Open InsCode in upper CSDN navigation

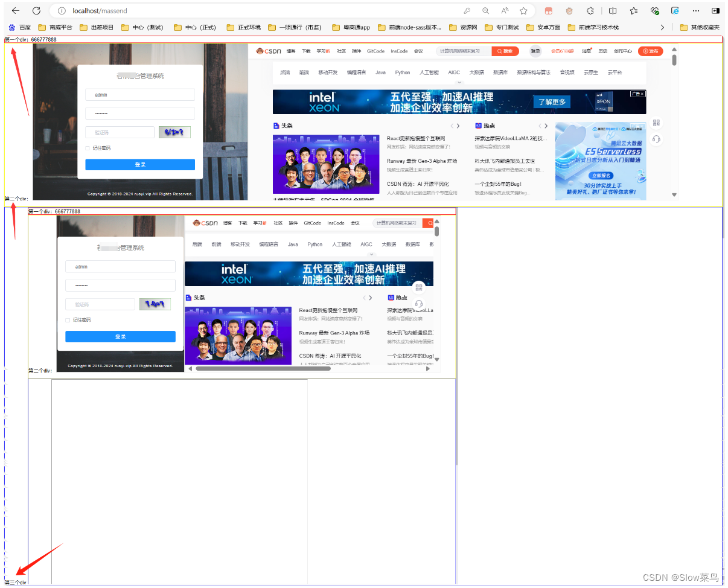pos(399,51)
